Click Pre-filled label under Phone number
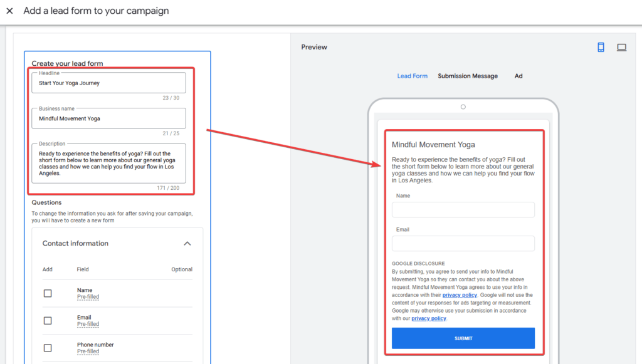The width and height of the screenshot is (642, 364). point(88,351)
